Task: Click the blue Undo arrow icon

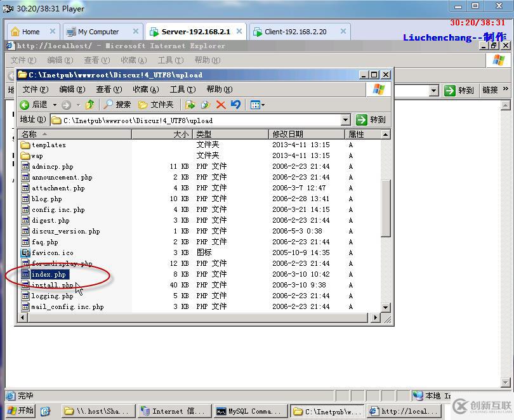Action: click(x=235, y=105)
